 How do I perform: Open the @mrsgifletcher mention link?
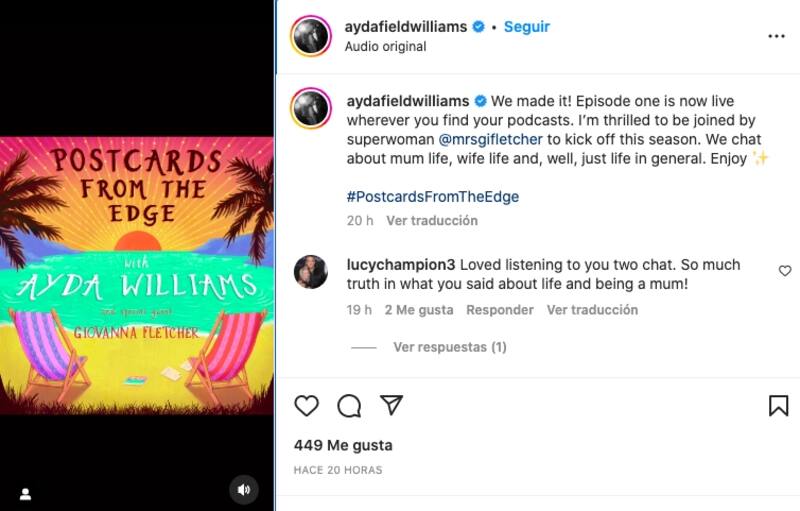(x=490, y=139)
